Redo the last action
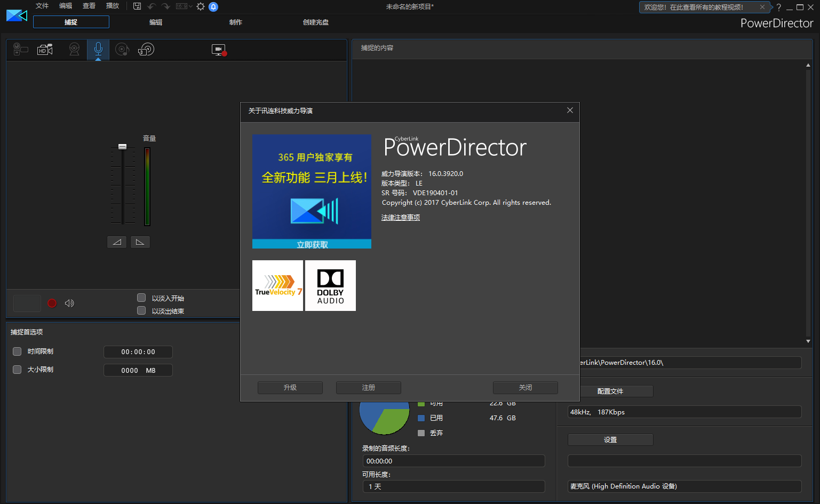The height and width of the screenshot is (504, 820). pos(165,6)
